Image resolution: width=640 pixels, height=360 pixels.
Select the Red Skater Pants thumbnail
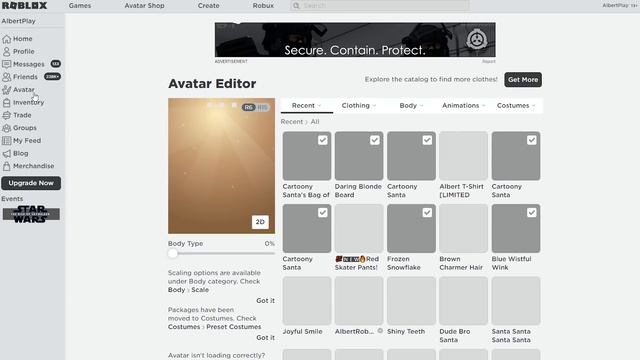point(359,228)
